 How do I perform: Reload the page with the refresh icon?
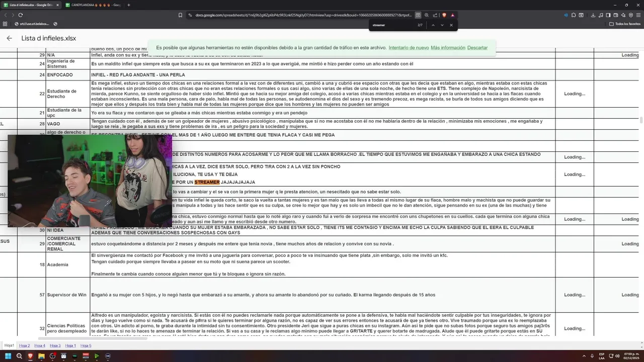point(21,15)
